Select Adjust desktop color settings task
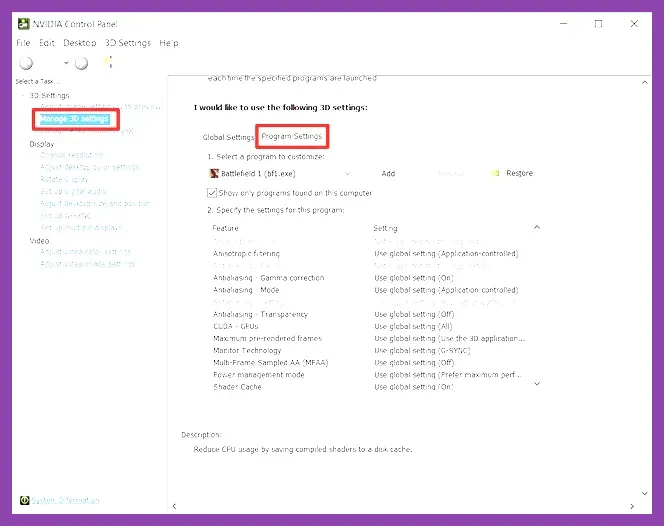664x526 pixels. click(89, 167)
